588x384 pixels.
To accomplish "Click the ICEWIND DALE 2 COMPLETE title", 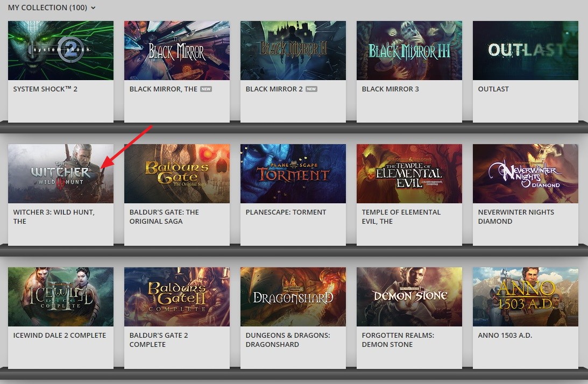I will [60, 335].
